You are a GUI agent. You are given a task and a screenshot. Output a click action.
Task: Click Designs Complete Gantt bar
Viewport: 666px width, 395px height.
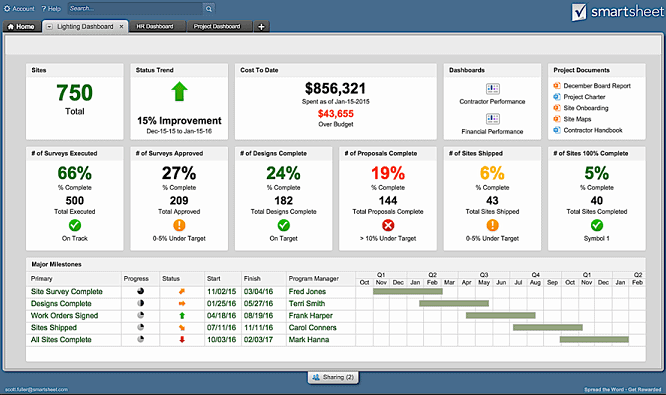[x=454, y=303]
